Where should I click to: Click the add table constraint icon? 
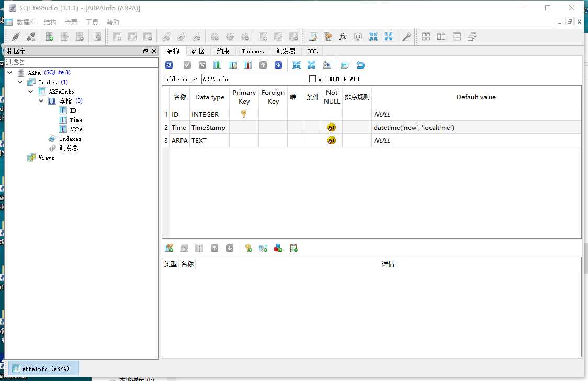pos(169,248)
